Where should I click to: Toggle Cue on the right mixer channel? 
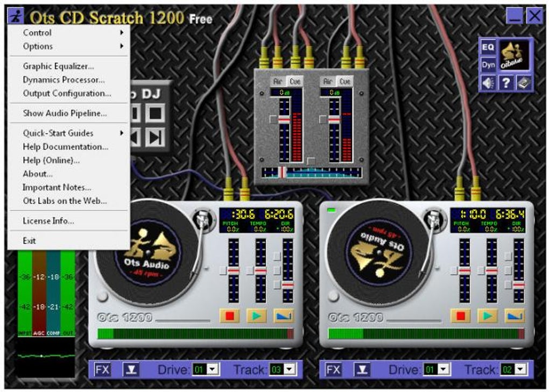click(x=345, y=82)
